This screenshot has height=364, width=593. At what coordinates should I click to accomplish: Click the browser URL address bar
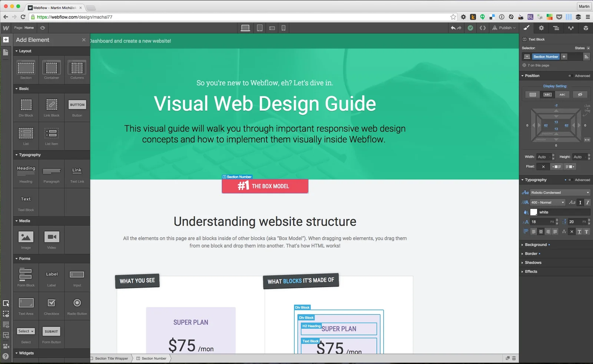[x=241, y=17]
